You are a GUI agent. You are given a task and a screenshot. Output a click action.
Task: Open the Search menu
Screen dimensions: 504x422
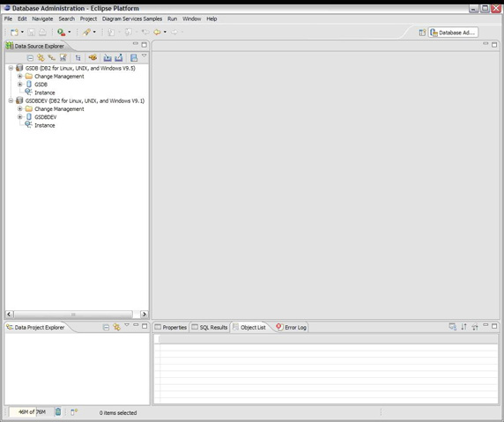[x=67, y=19]
